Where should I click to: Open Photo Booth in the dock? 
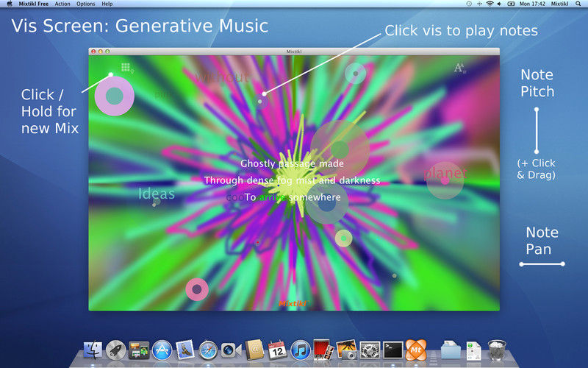coord(323,350)
